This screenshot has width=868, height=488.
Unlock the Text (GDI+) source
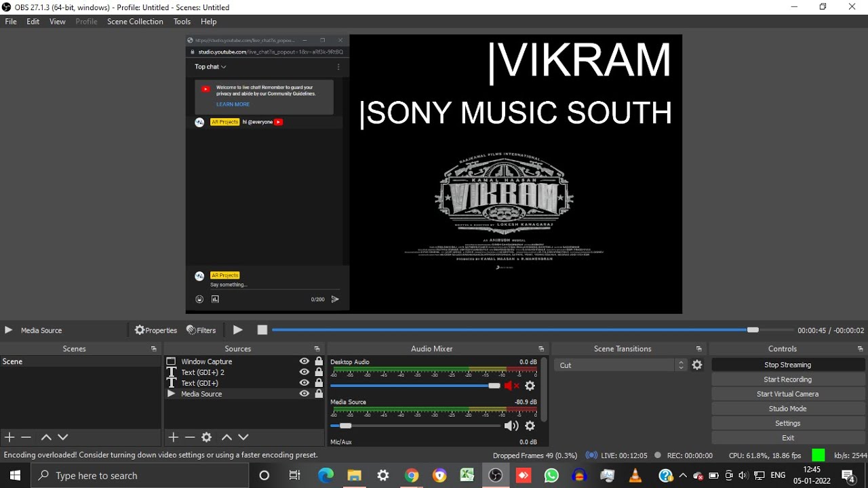pos(319,383)
